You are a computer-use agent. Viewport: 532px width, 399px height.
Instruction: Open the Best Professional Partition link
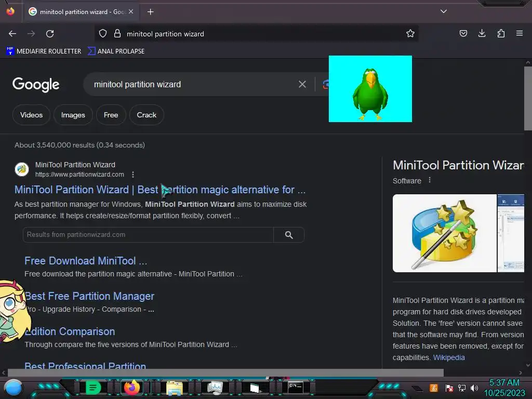tap(85, 365)
